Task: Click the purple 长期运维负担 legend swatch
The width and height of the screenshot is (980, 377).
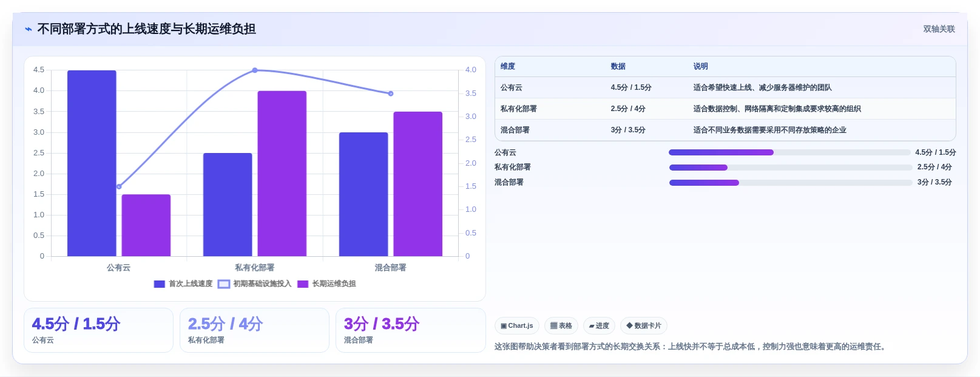Action: click(x=303, y=284)
